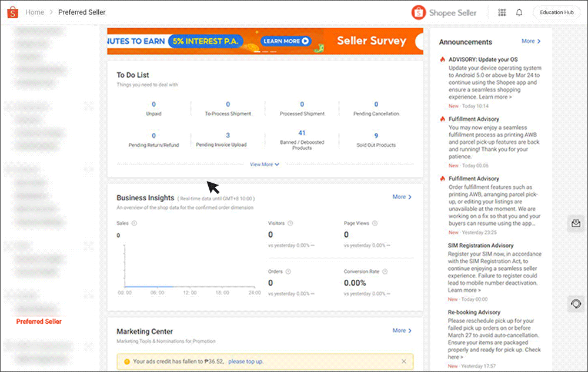Dismiss the ads credit warning banner
588x372 pixels.
403,361
